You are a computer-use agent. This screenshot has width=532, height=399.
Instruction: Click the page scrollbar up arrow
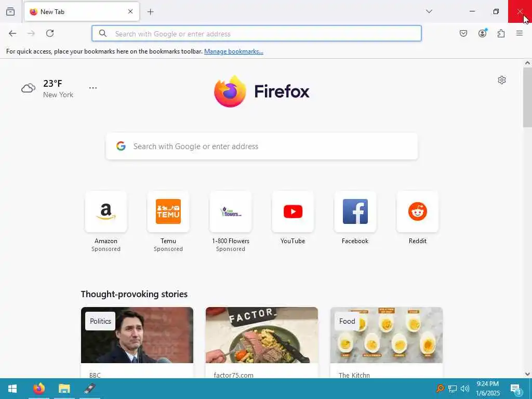point(527,63)
